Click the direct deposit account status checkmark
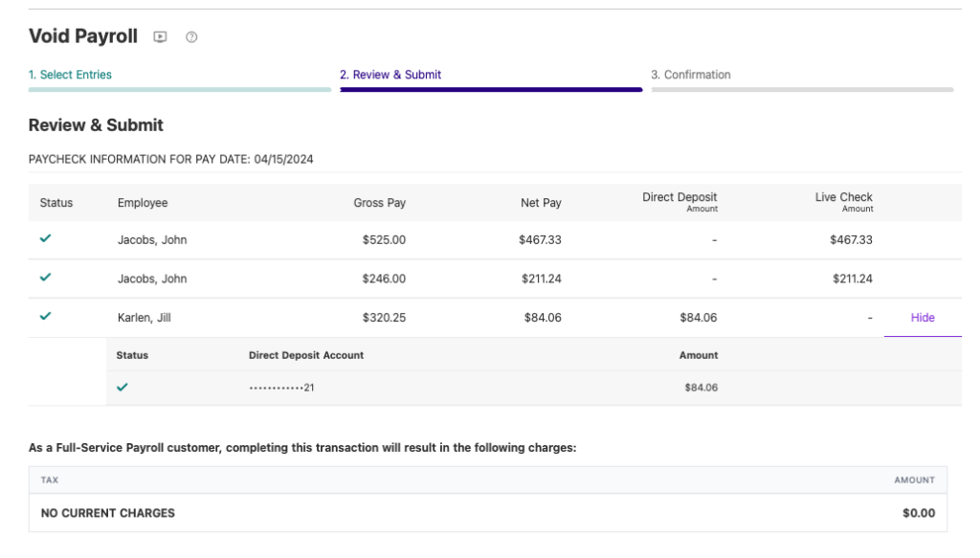980x558 pixels. pyautogui.click(x=122, y=387)
